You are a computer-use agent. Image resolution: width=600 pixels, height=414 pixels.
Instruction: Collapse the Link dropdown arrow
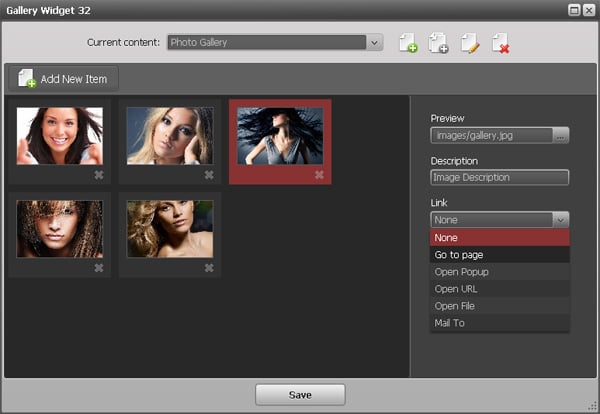(560, 220)
